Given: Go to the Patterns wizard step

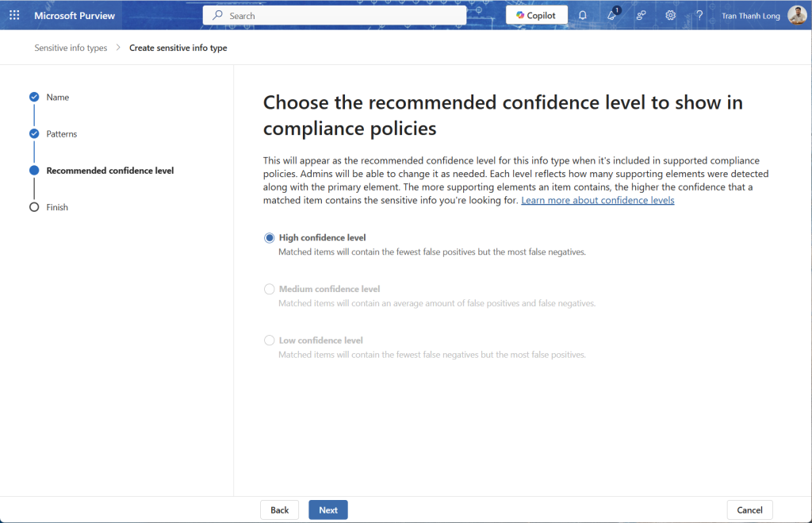Looking at the screenshot, I should click(x=61, y=134).
